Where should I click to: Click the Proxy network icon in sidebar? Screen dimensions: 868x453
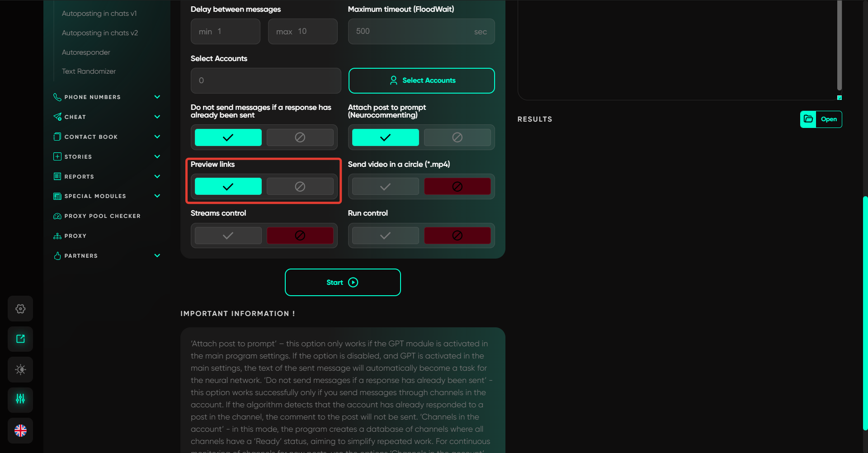(x=57, y=236)
